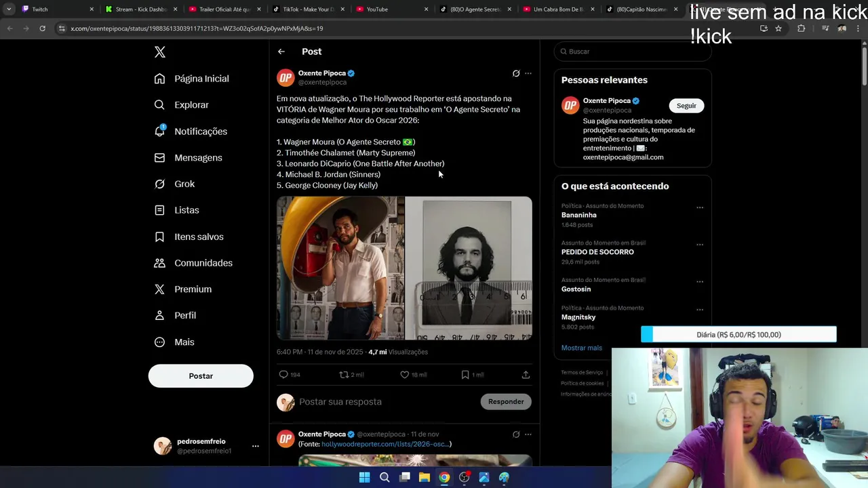Open Premium in the sidebar

click(x=182, y=289)
